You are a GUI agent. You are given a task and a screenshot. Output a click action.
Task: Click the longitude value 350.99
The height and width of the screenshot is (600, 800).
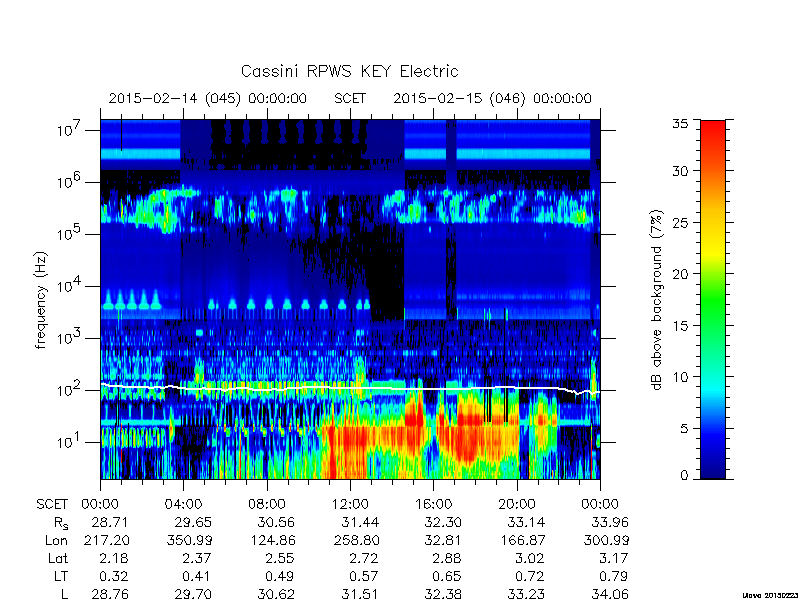point(189,540)
